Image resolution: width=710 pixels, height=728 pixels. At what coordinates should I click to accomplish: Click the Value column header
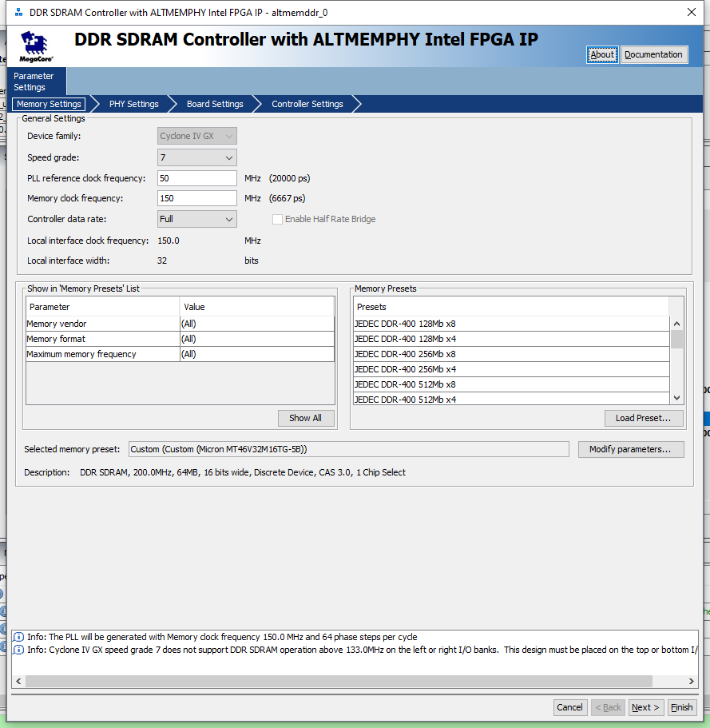coord(257,307)
